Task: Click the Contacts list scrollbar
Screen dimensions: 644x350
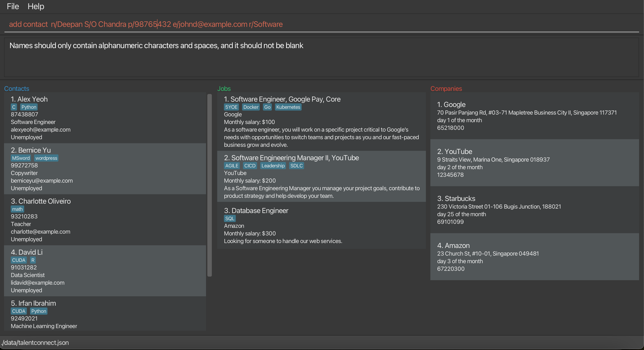Action: point(209,185)
